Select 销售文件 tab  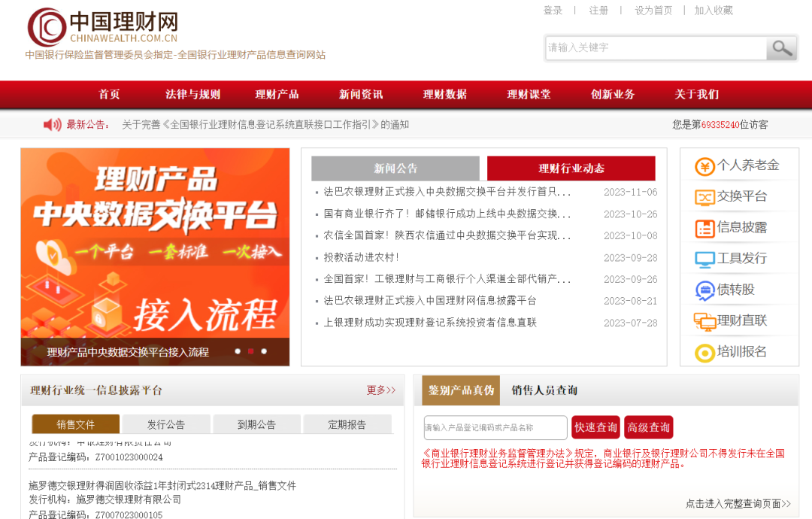76,424
